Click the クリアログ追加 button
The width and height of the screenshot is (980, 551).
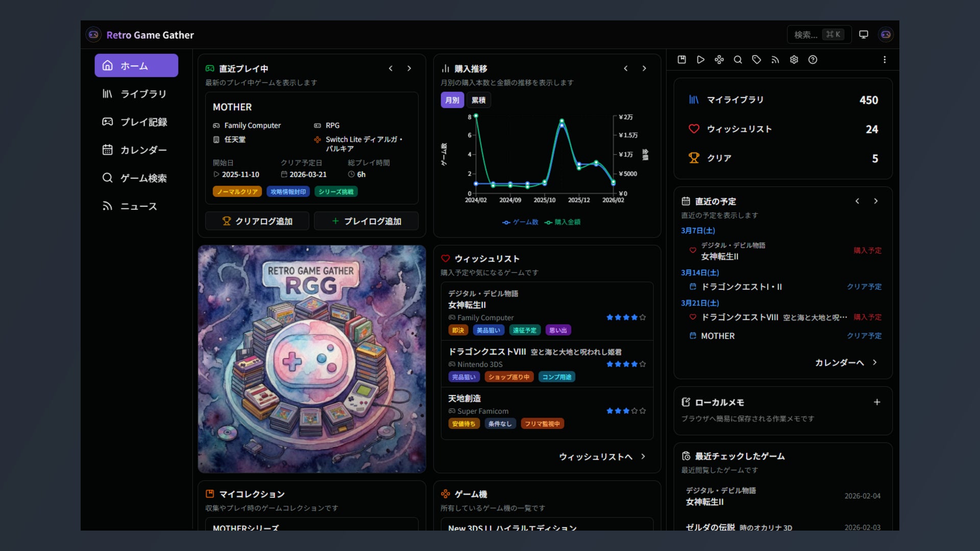point(257,221)
